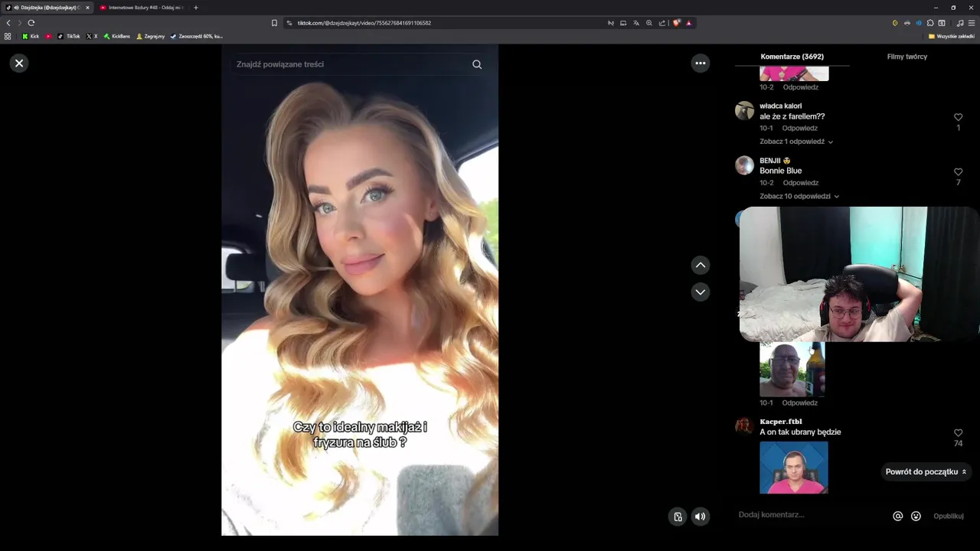Reply to władca kalori via Odpowiedz
Image resolution: width=980 pixels, height=551 pixels.
[800, 128]
